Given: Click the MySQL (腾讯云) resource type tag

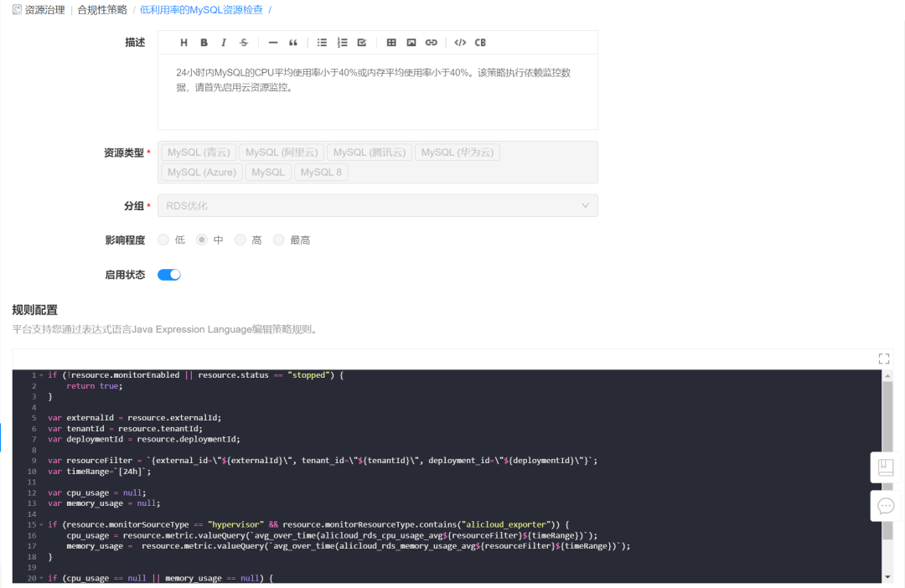Looking at the screenshot, I should click(x=370, y=152).
